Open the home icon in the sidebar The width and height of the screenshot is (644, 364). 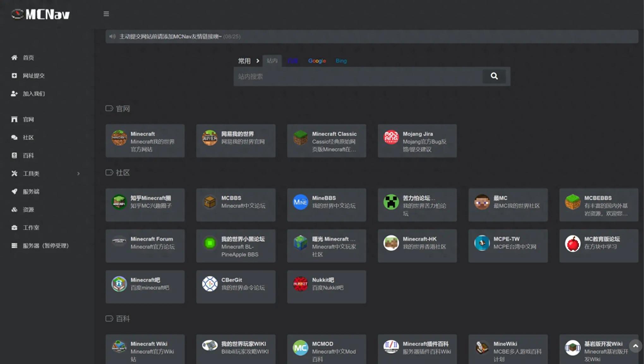pyautogui.click(x=14, y=58)
